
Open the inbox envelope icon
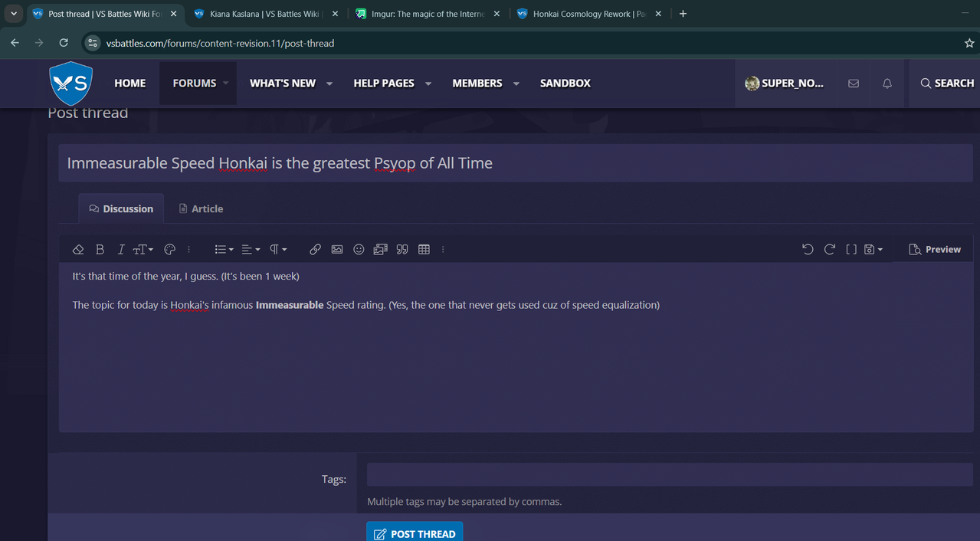tap(854, 84)
